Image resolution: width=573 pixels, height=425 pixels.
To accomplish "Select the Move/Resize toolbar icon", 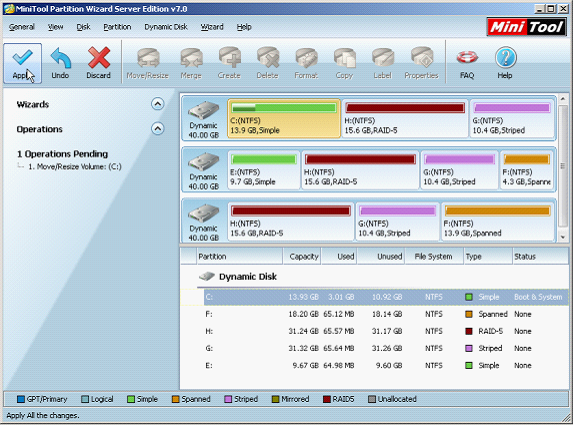I will click(x=148, y=64).
